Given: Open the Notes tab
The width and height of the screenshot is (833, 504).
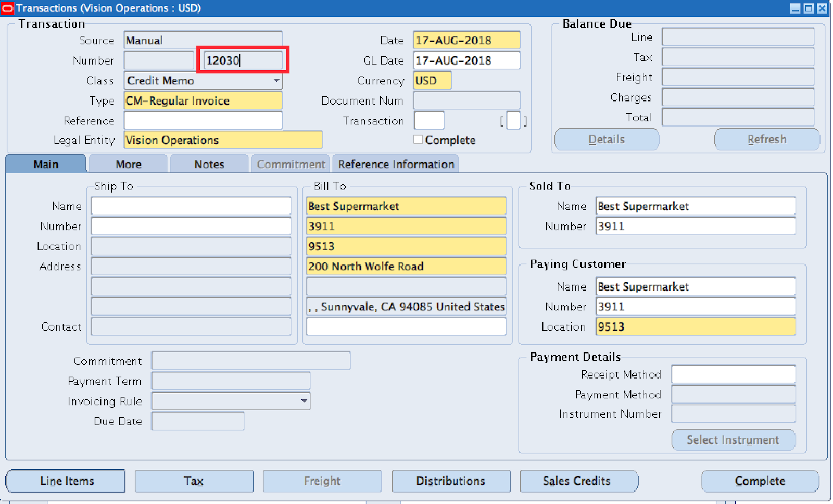Looking at the screenshot, I should coord(209,164).
